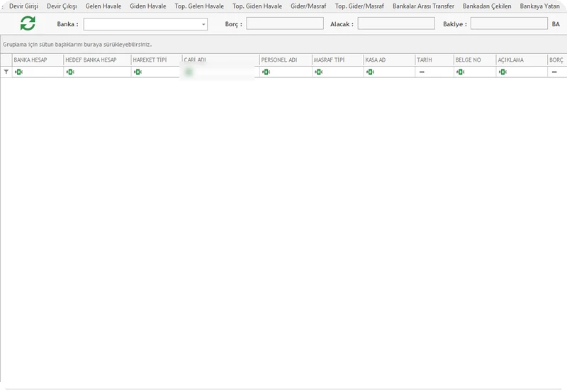Image resolution: width=567 pixels, height=392 pixels.
Task: Click equals filter icon under TARİH
Action: pyautogui.click(x=422, y=72)
